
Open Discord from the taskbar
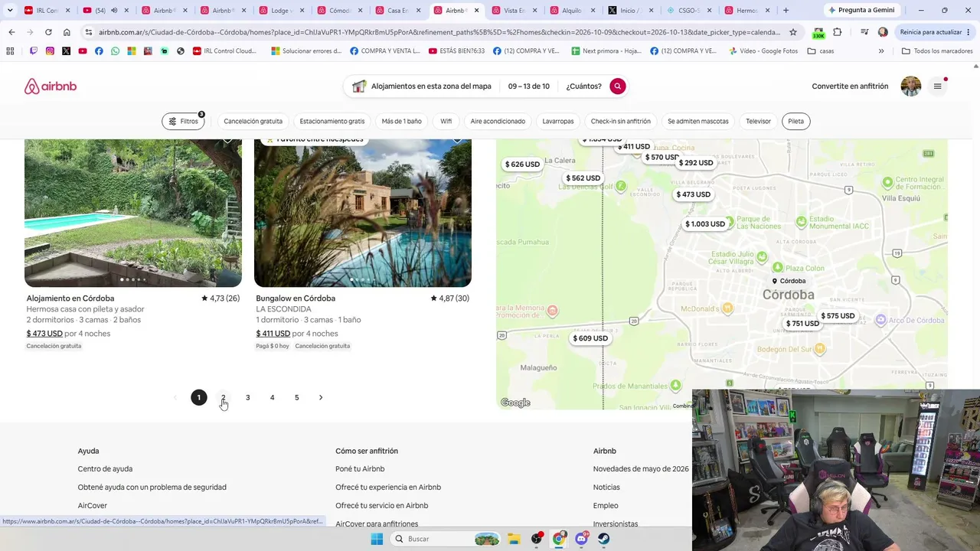pos(581,539)
